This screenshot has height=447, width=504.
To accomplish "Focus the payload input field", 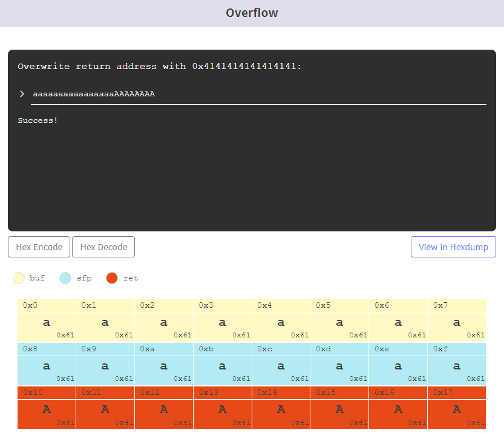I will tap(258, 94).
